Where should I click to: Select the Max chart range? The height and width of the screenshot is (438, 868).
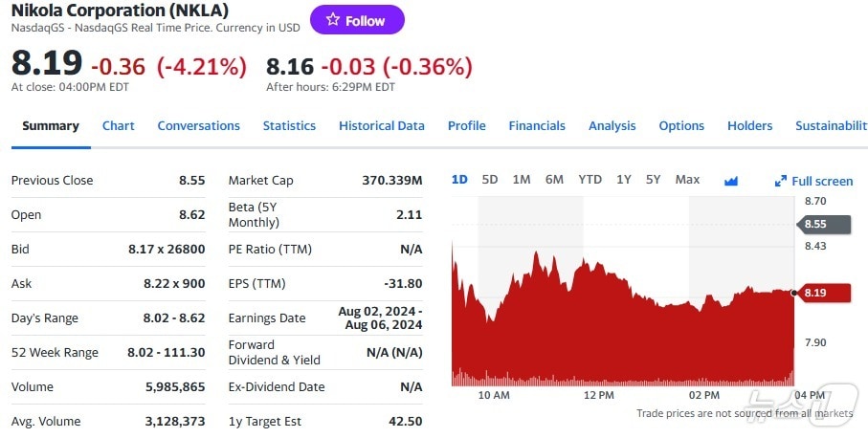(x=687, y=180)
